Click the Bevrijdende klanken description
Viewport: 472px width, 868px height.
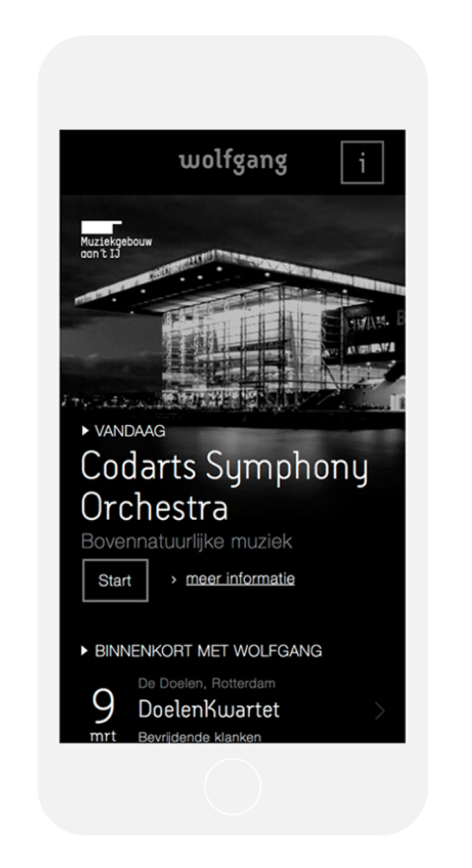tap(199, 737)
